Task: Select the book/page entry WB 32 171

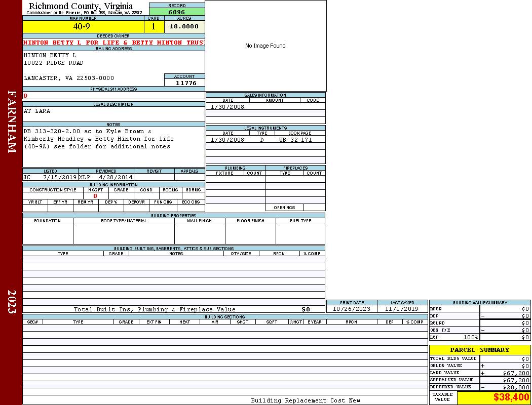Action: click(x=295, y=140)
